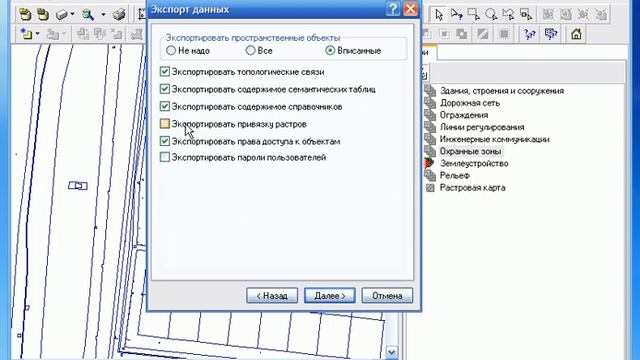Select 'Ограждения' layer in list
Image resolution: width=640 pixels, height=360 pixels.
(464, 115)
